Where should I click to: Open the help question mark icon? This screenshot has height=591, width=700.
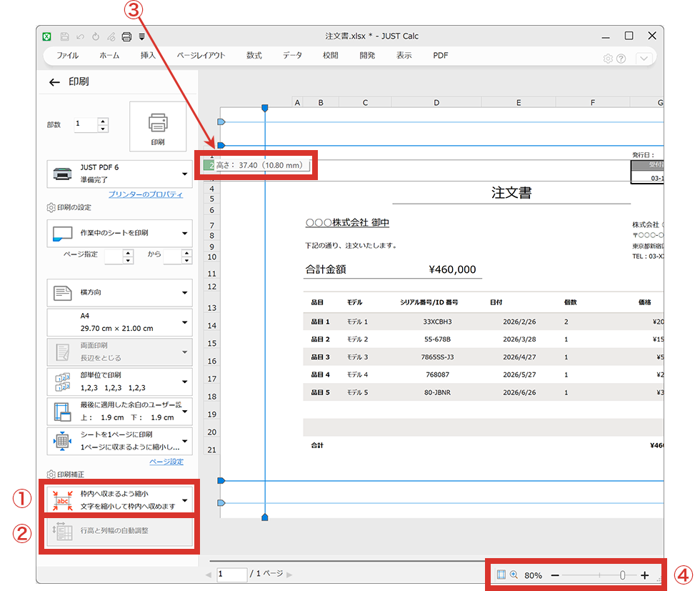(x=621, y=59)
